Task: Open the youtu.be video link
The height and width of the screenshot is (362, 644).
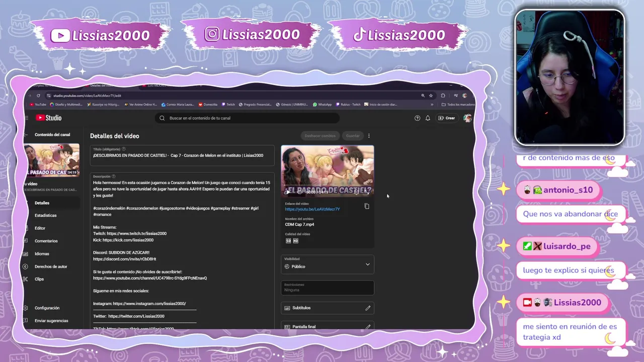Action: [x=312, y=209]
